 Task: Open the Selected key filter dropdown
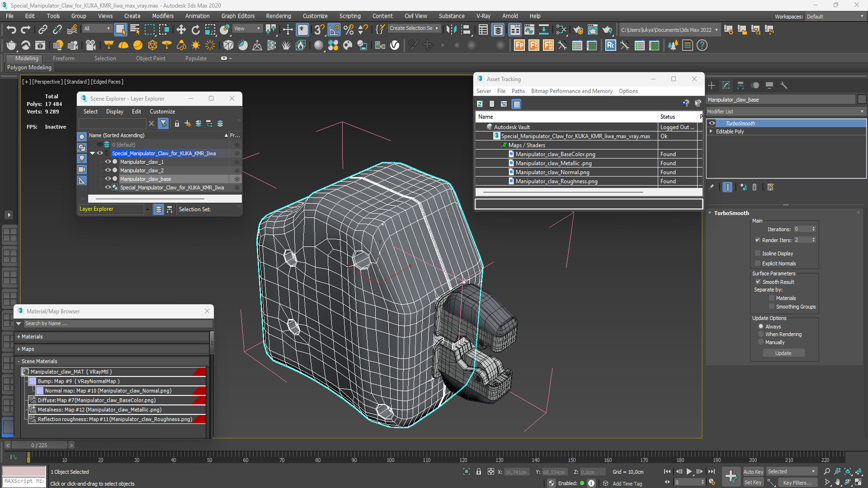(x=792, y=472)
